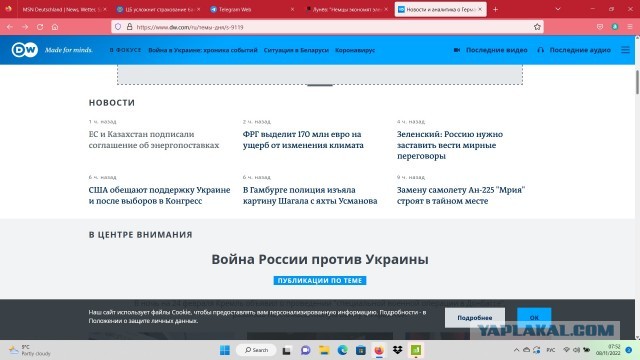
Task: Go forward with browser forward arrow
Action: pos(25,27)
